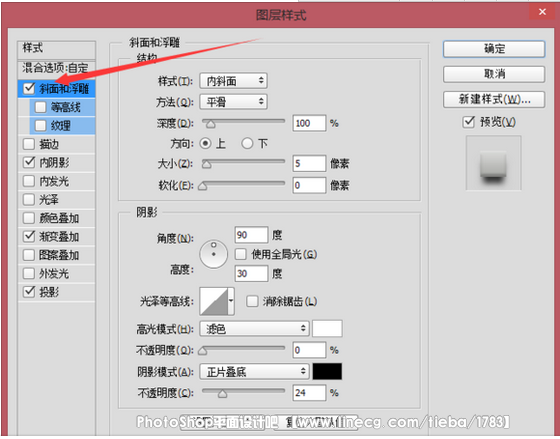Click the 大小 value field showing 5

[309, 164]
